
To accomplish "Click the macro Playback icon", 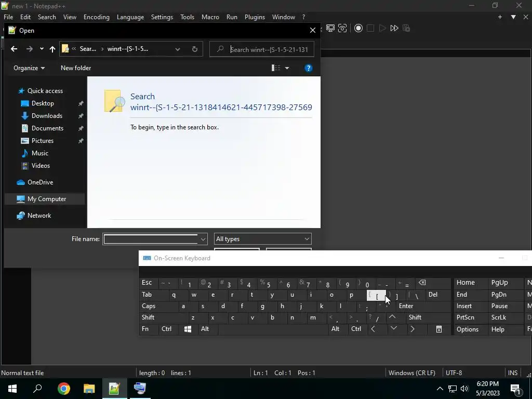I will click(x=382, y=28).
